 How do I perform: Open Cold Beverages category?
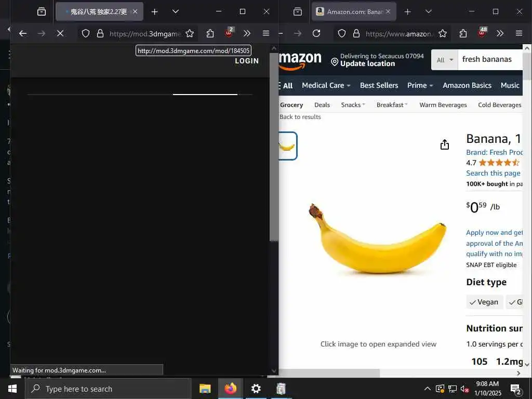[x=499, y=105]
